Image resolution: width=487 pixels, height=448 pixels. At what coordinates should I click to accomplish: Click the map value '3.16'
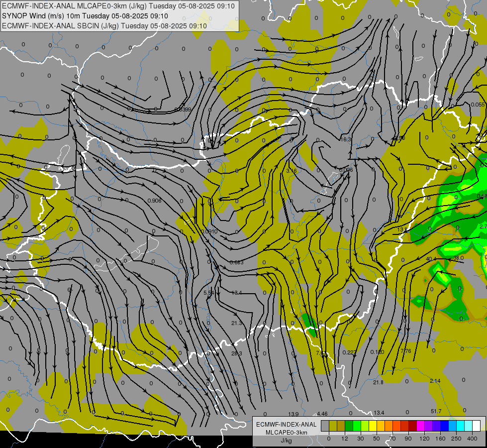(x=292, y=171)
